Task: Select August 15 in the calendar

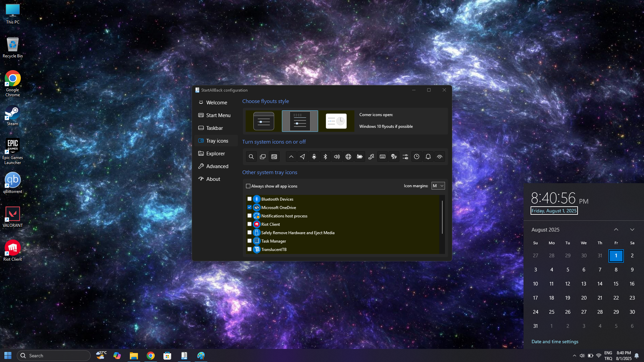Action: (616, 284)
